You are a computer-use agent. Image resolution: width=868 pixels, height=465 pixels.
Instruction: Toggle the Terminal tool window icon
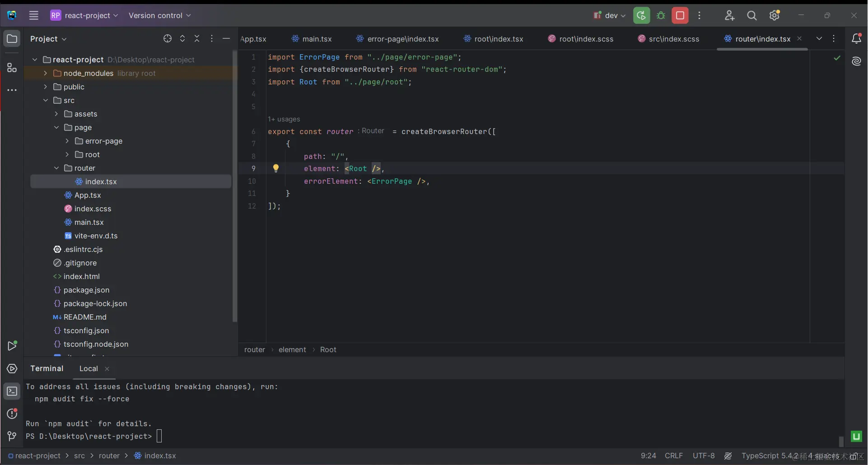(x=12, y=391)
